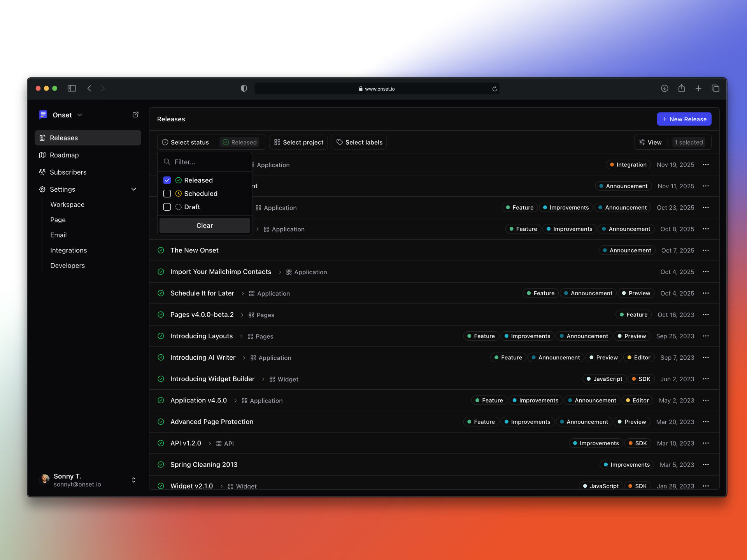Go to the Developers settings page
The height and width of the screenshot is (560, 747).
coord(67,265)
